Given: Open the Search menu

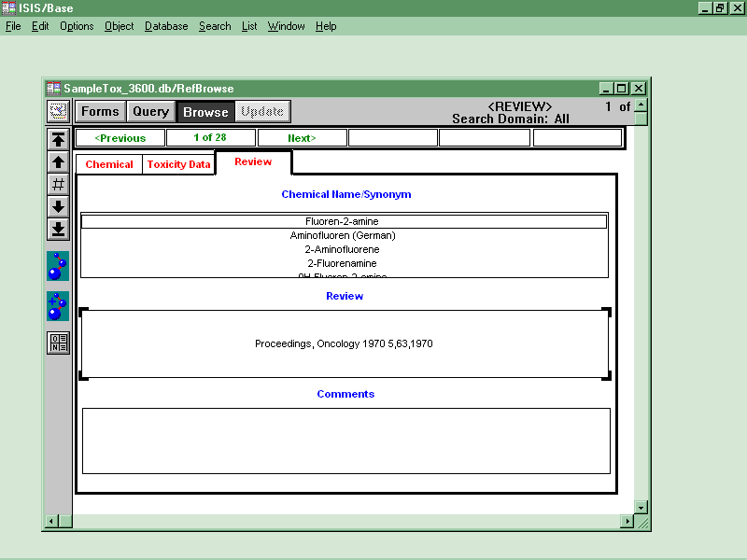Looking at the screenshot, I should [x=215, y=26].
